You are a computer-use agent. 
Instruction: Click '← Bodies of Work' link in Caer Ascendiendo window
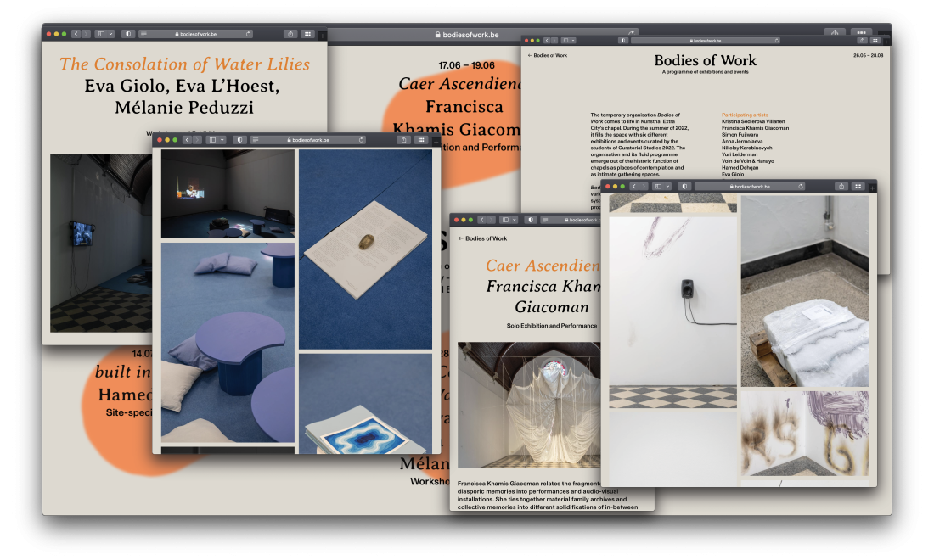[482, 238]
